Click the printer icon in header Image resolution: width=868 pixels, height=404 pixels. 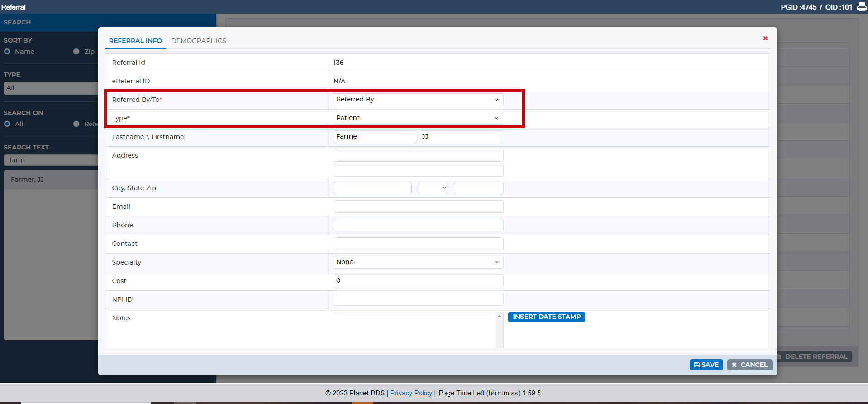click(862, 7)
